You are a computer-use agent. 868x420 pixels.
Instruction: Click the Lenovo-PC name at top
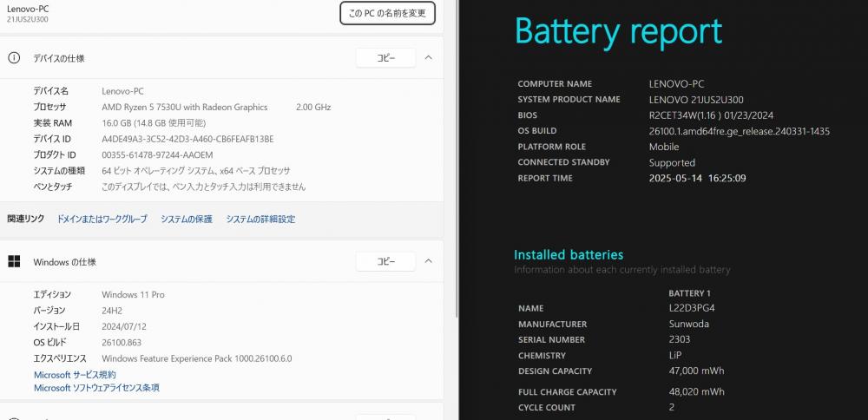click(x=24, y=9)
